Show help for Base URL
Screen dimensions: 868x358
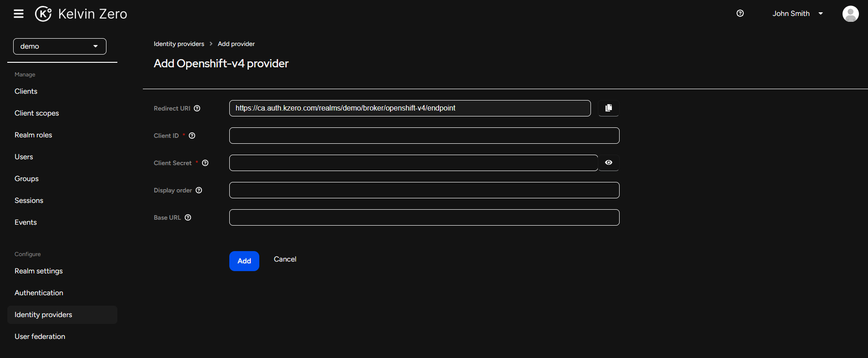tap(188, 217)
